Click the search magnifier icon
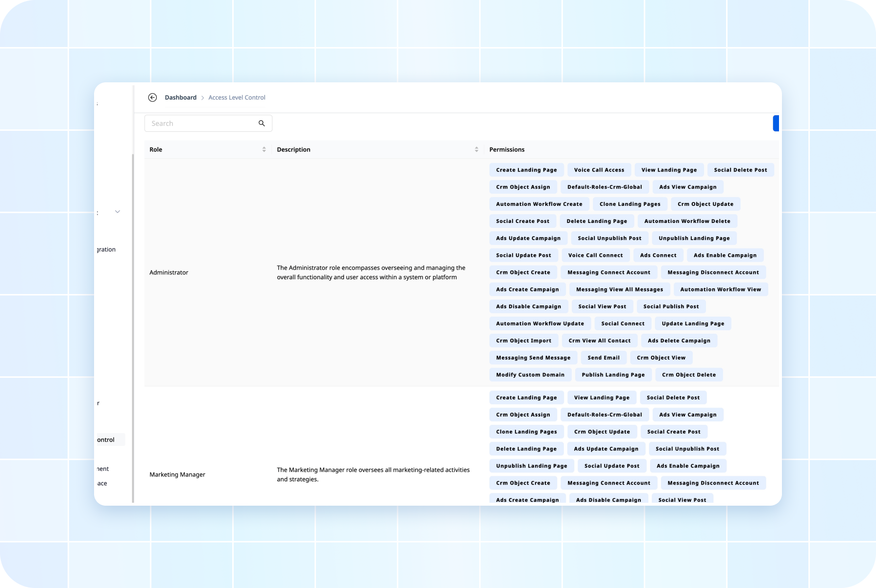Viewport: 876px width, 588px height. pyautogui.click(x=262, y=123)
